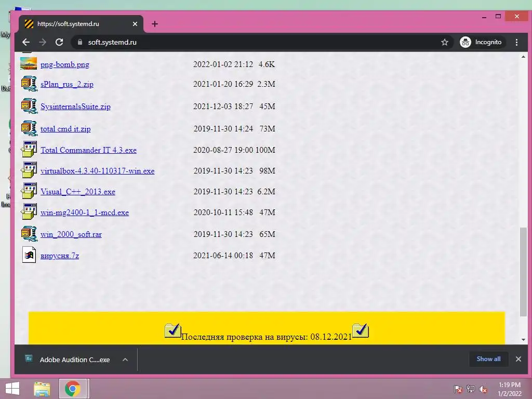Image resolution: width=532 pixels, height=399 pixels.
Task: Open the virtualbox-4.3.40-110317-win.exe link
Action: pos(97,170)
